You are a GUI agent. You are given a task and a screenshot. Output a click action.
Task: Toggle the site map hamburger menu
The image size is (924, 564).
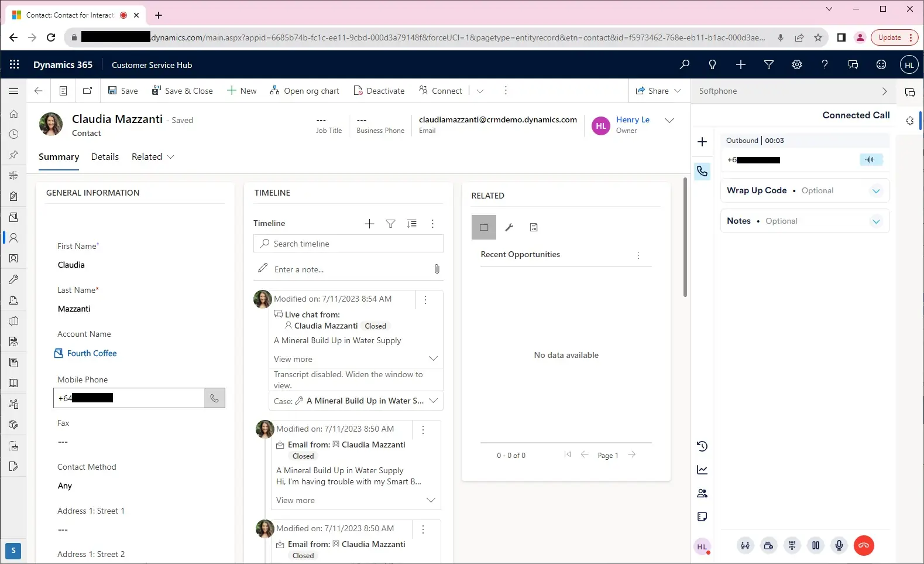pos(13,91)
